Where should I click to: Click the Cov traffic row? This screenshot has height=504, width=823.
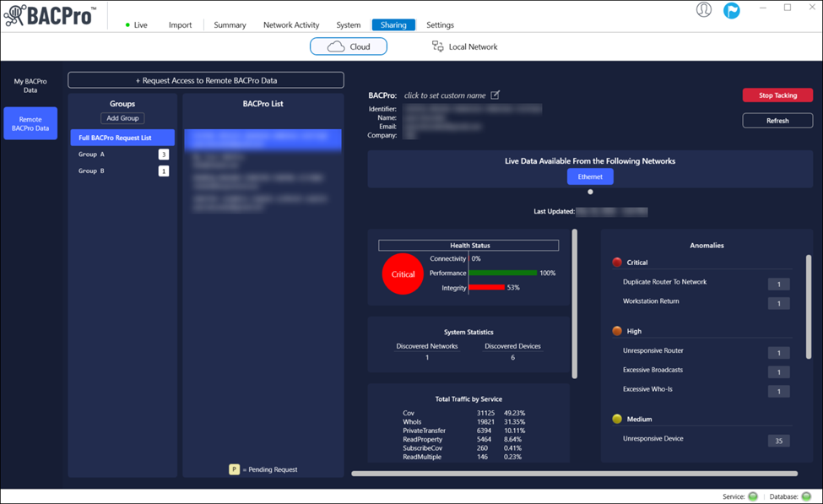tap(464, 413)
